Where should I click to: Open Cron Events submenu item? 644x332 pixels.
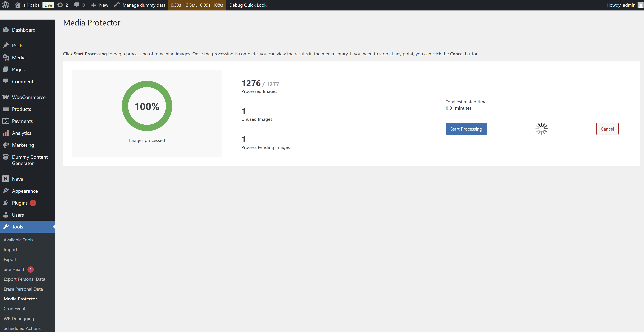pos(16,309)
